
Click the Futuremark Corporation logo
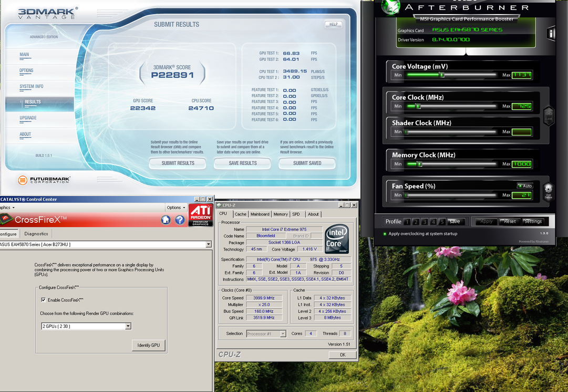pyautogui.click(x=43, y=180)
